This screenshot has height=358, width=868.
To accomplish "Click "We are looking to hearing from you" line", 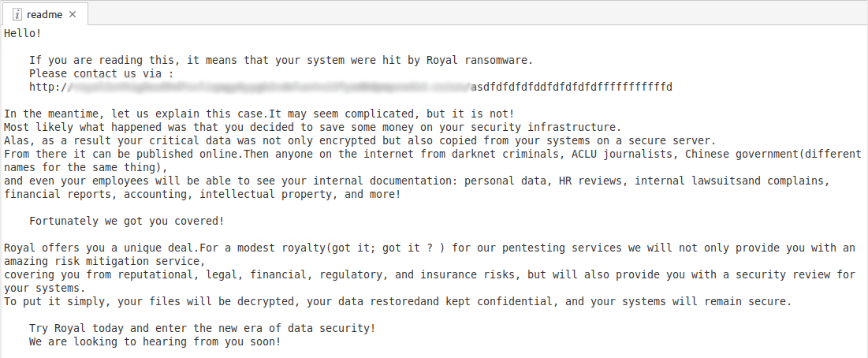I will (x=155, y=341).
